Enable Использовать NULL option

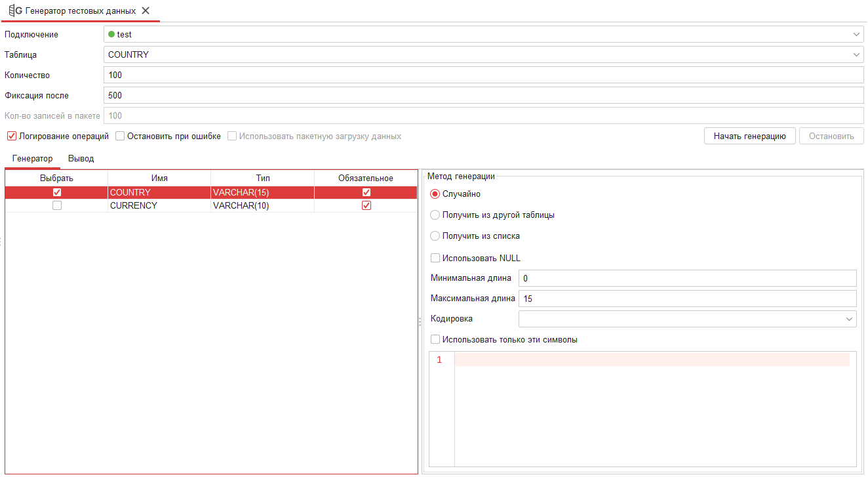click(x=435, y=258)
